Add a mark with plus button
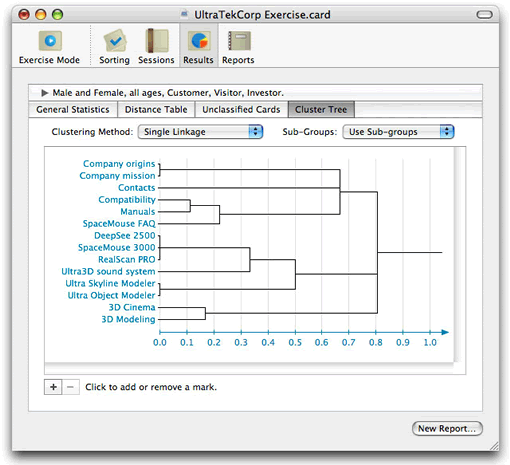 (x=53, y=387)
